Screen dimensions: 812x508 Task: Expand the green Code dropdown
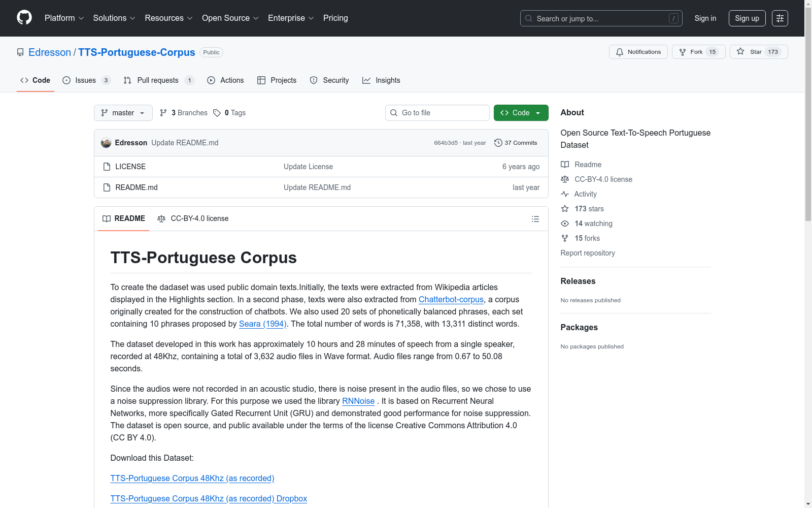pos(521,113)
